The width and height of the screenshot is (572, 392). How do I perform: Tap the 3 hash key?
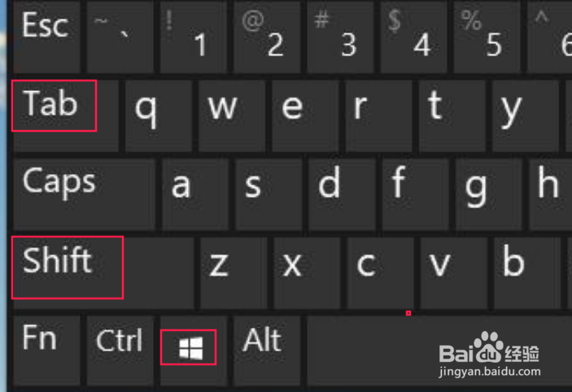point(340,36)
